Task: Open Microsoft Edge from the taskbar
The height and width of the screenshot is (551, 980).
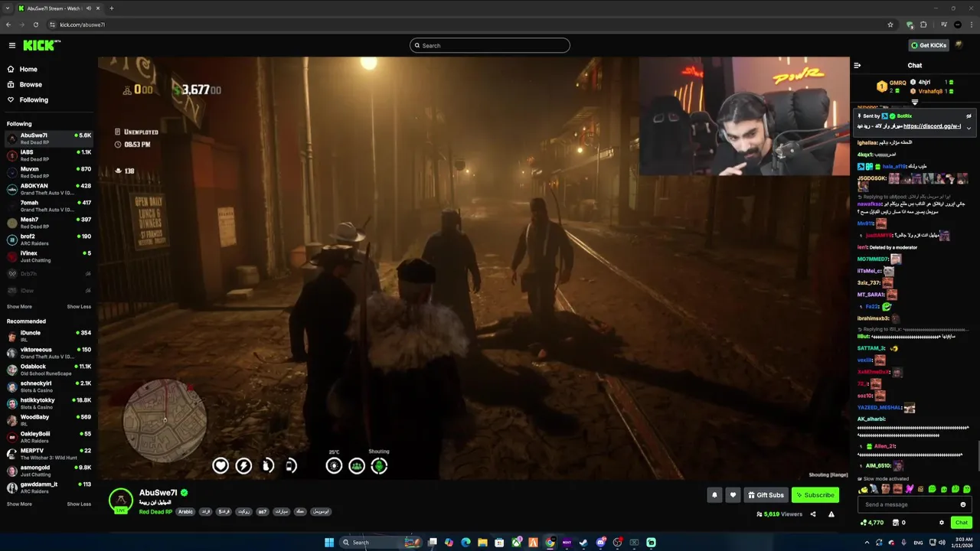Action: click(465, 543)
